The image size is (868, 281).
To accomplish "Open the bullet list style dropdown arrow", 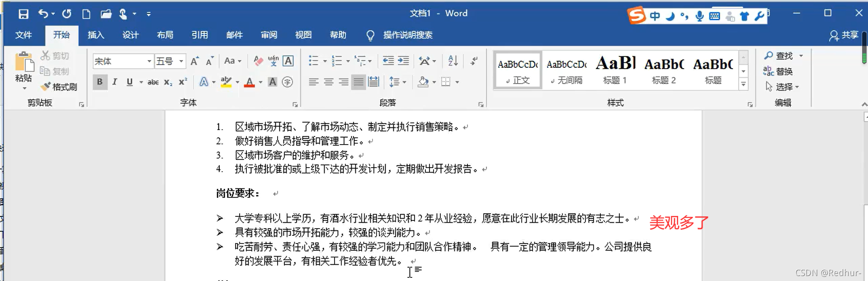I will [x=325, y=61].
